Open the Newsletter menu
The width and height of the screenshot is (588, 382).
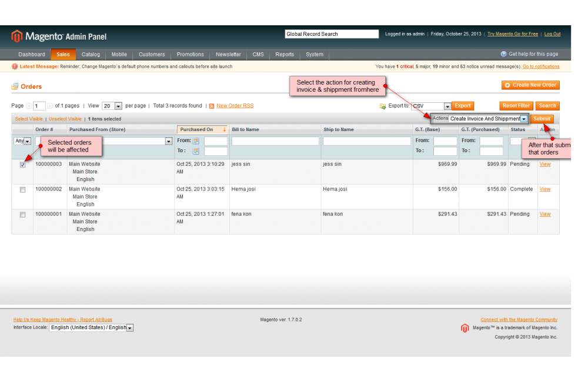[x=228, y=54]
